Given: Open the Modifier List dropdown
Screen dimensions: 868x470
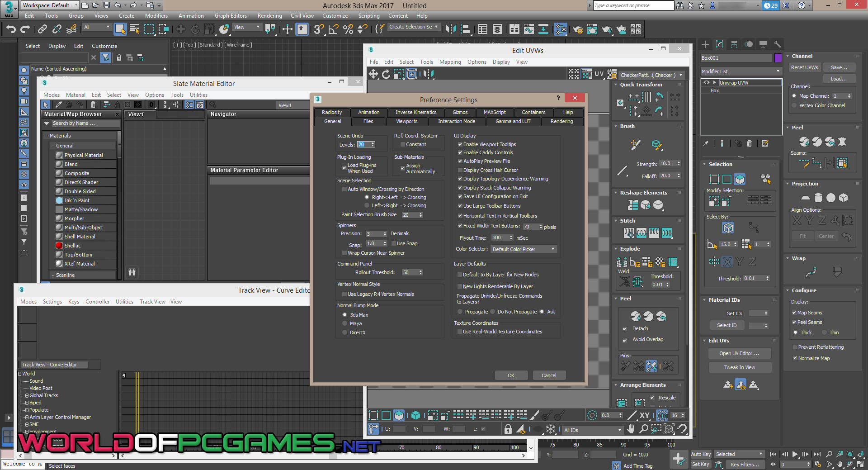Looking at the screenshot, I should (x=741, y=71).
